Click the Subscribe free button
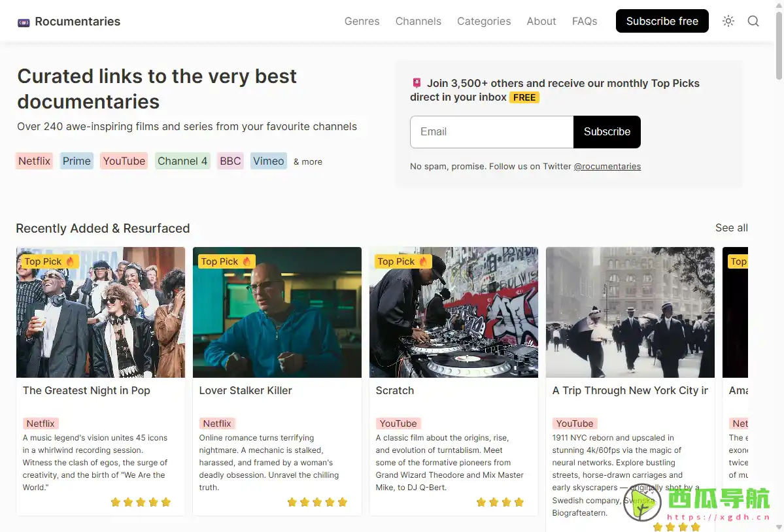The image size is (784, 532). point(662,21)
